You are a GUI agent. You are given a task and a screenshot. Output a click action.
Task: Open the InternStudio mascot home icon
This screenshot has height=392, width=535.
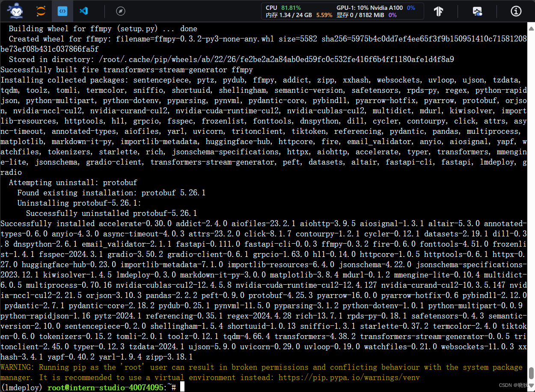15,11
